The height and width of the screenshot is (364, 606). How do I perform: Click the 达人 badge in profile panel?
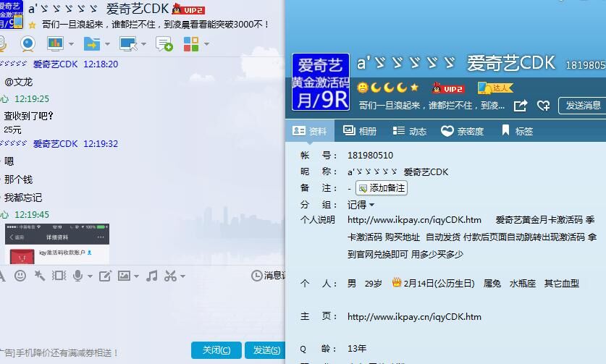point(495,88)
